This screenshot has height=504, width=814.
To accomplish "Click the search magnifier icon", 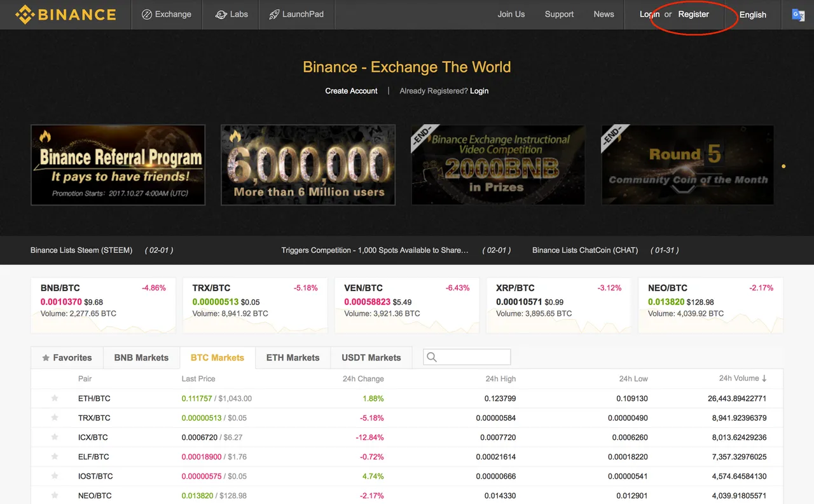I will [x=432, y=357].
